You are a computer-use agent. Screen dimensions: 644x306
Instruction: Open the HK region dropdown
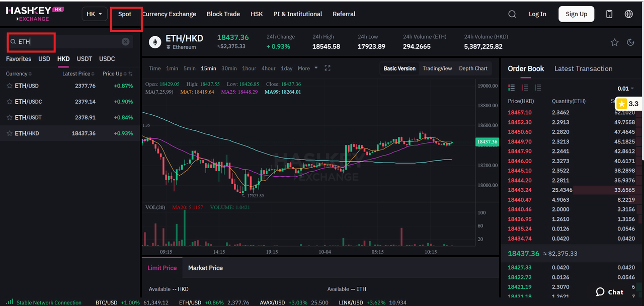click(94, 14)
